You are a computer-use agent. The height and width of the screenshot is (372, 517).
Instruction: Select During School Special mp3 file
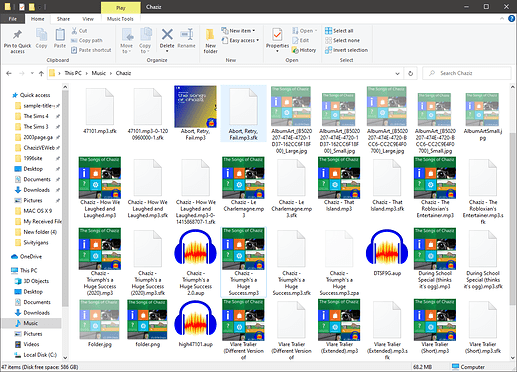tap(435, 259)
